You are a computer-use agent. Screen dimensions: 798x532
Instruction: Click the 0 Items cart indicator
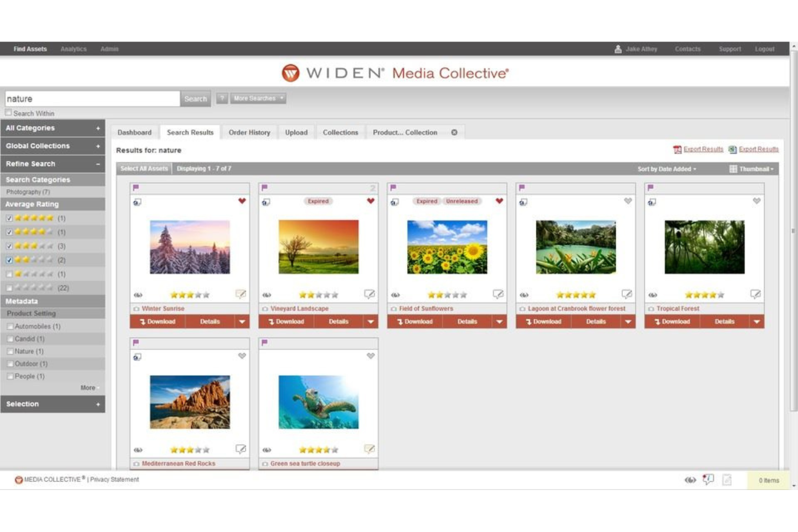point(768,480)
